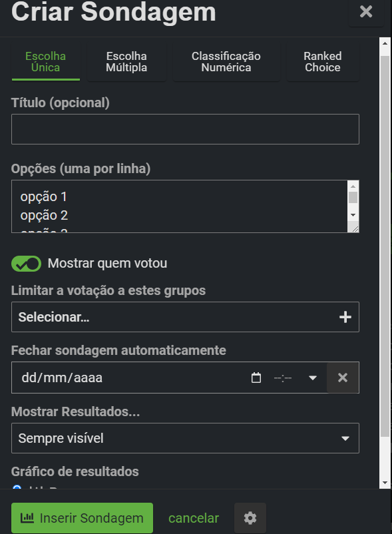
Task: Click the dialog vertical scrollbar thumb
Action: click(x=385, y=245)
